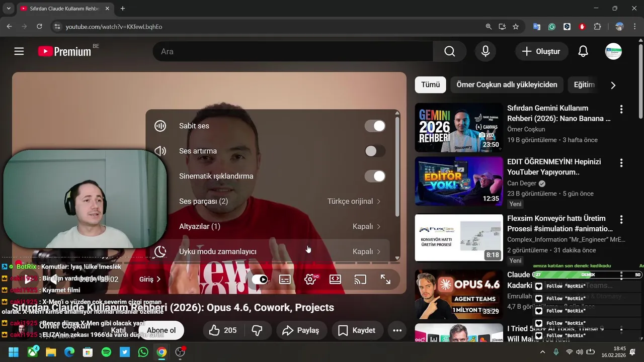The width and height of the screenshot is (644, 362).
Task: Open WhatsApp from the taskbar
Action: pos(143,352)
